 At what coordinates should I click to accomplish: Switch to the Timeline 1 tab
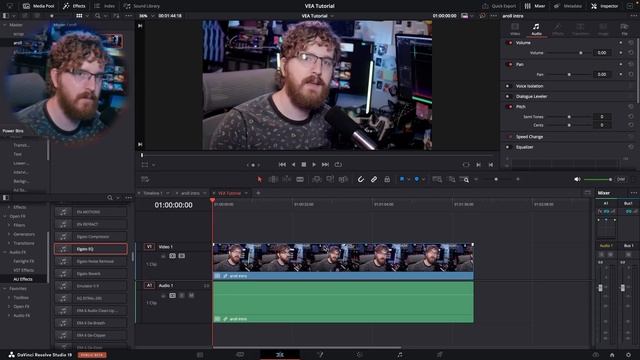(153, 193)
